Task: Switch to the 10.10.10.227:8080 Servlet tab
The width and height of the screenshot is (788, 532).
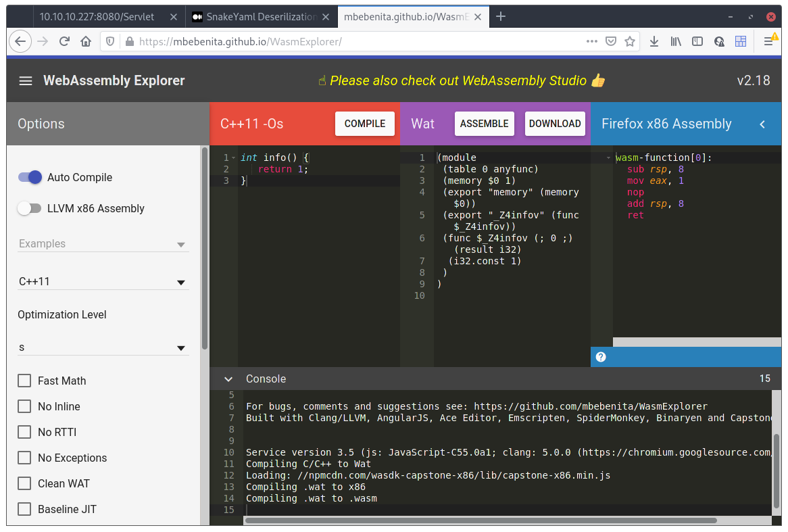Action: pyautogui.click(x=97, y=16)
